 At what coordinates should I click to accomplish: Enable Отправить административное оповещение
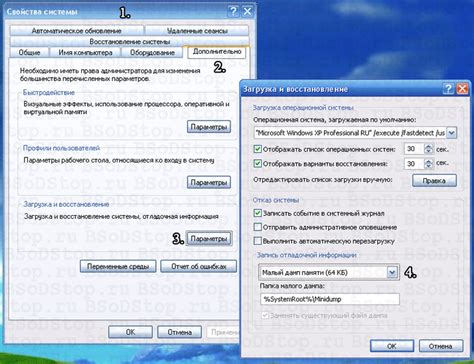tap(257, 227)
